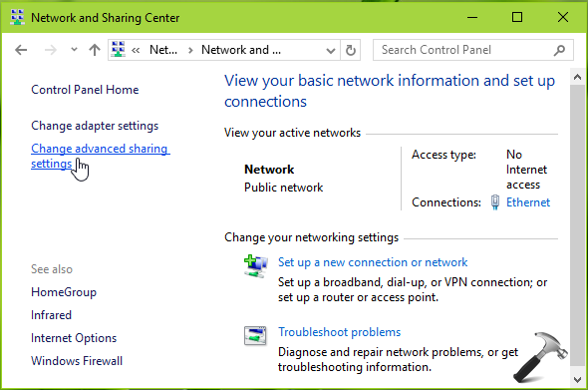The image size is (588, 390).
Task: Select the 'Network and ...' breadcrumb
Action: 241,50
